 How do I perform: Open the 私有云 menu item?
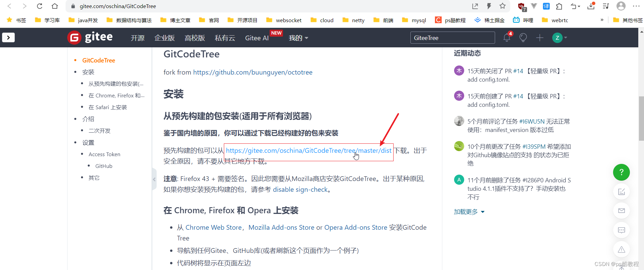click(x=225, y=38)
